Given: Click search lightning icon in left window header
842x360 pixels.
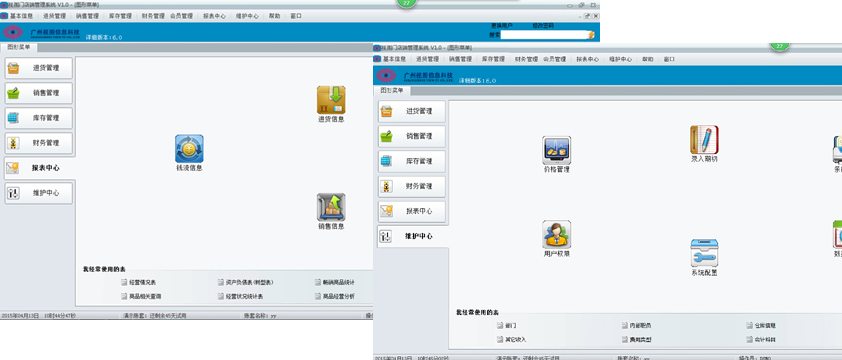Looking at the screenshot, I should point(591,35).
